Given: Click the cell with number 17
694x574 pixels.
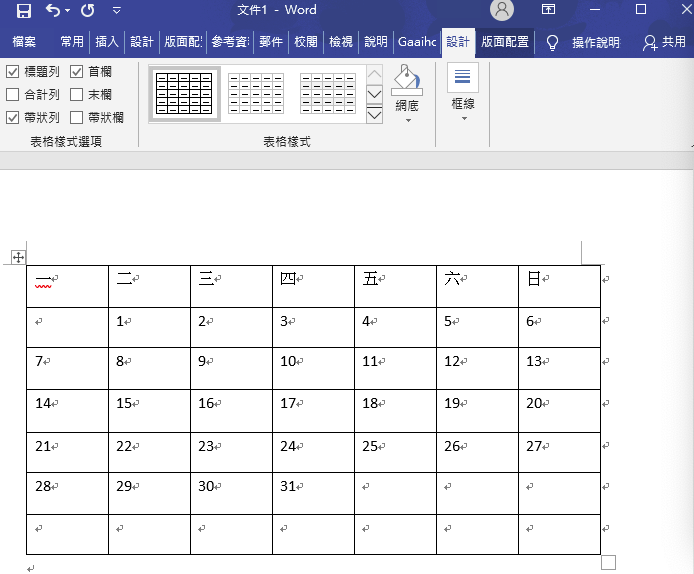Looking at the screenshot, I should coord(313,411).
